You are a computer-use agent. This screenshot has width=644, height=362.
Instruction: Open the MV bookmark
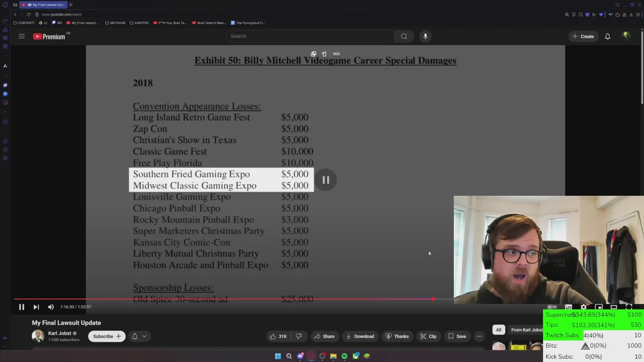(x=57, y=23)
